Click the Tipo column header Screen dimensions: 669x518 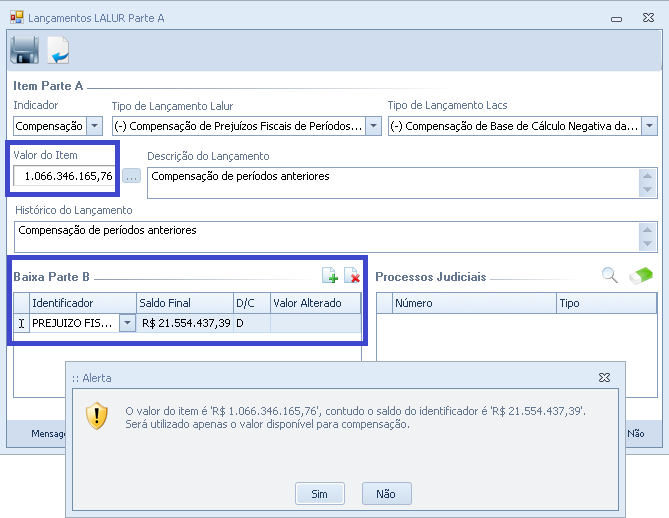[x=606, y=303]
